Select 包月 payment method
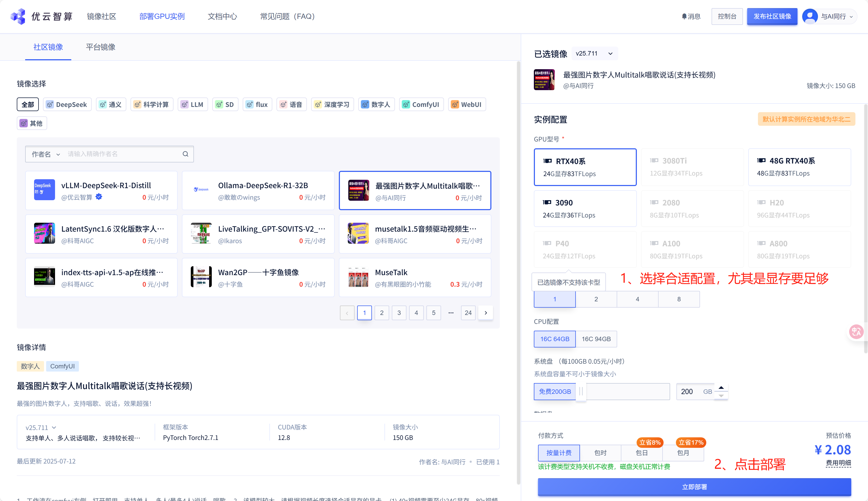Image resolution: width=868 pixels, height=501 pixels. click(683, 453)
